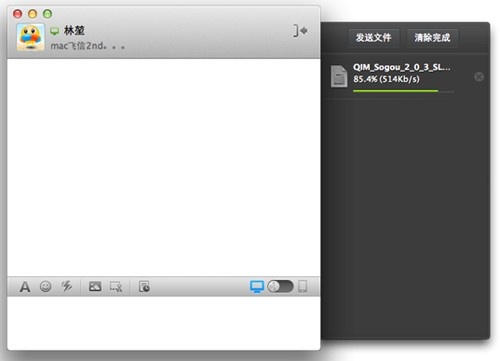Click the 清除完成 button
The width and height of the screenshot is (500, 361).
click(432, 37)
